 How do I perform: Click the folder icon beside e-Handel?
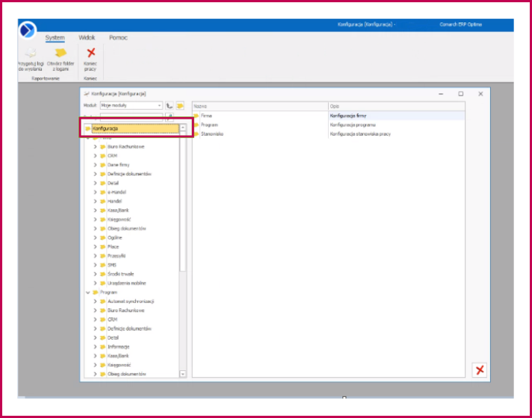tap(102, 192)
